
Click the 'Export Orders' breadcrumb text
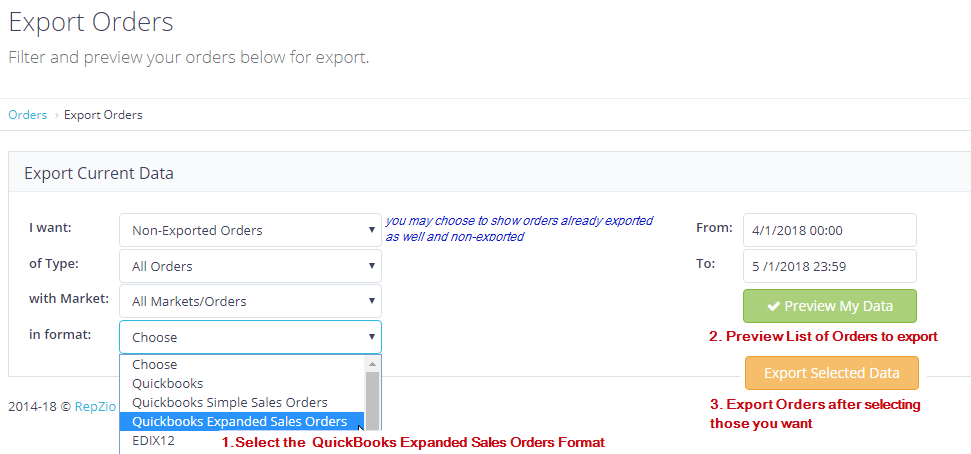(x=103, y=115)
